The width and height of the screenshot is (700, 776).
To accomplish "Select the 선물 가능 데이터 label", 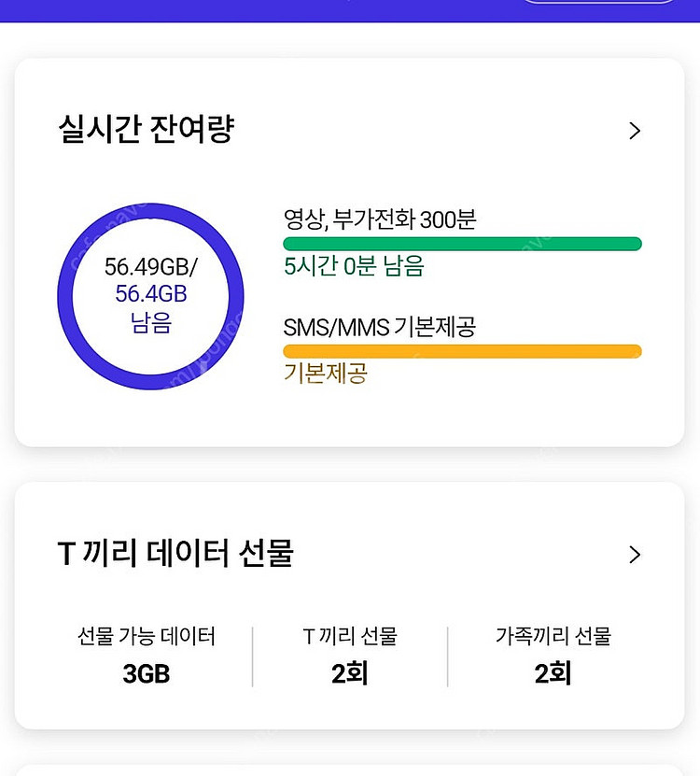I will [x=147, y=637].
